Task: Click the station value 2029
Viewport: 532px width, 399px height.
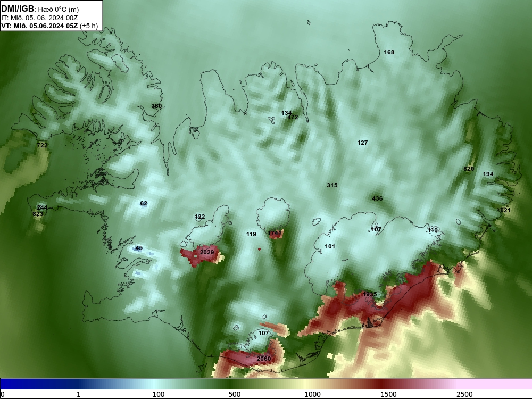Action: (207, 252)
